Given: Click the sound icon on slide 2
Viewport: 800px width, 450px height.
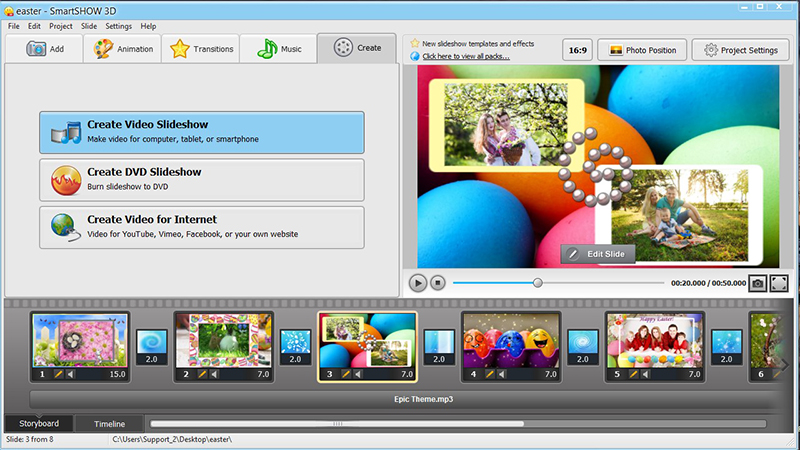Looking at the screenshot, I should [x=214, y=374].
